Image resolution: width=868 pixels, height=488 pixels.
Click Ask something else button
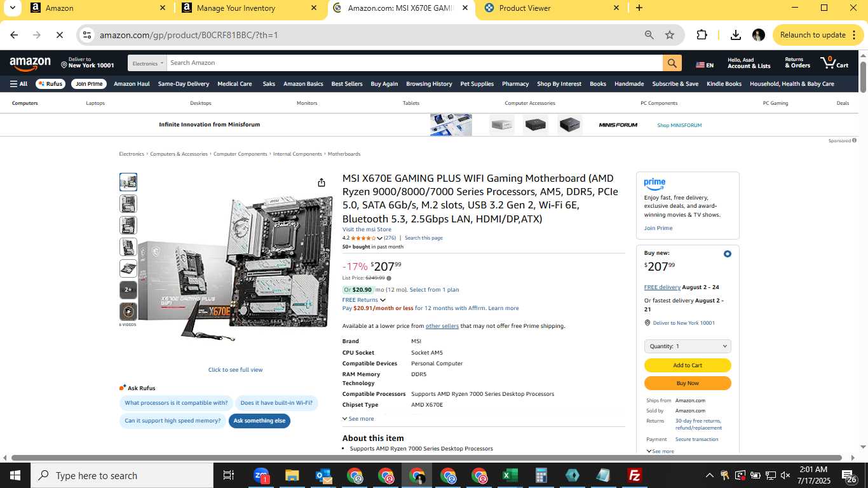click(259, 421)
